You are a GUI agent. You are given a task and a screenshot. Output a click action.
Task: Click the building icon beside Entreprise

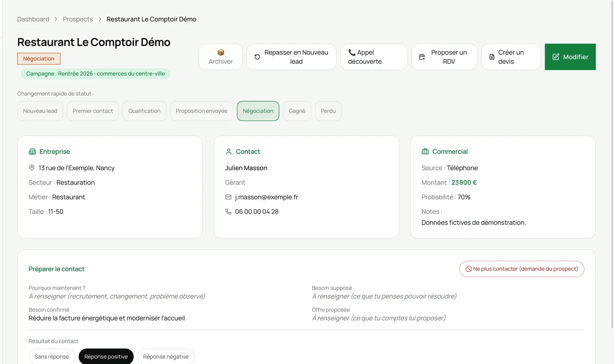coord(32,151)
